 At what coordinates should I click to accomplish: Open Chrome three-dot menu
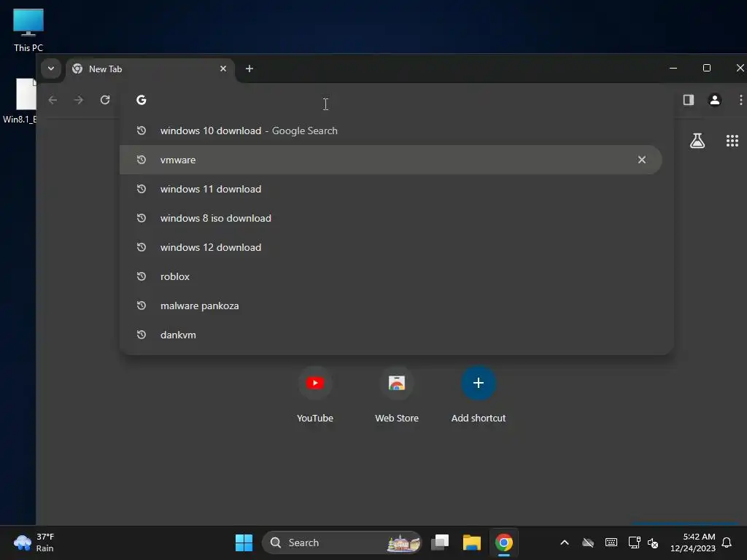coord(740,100)
